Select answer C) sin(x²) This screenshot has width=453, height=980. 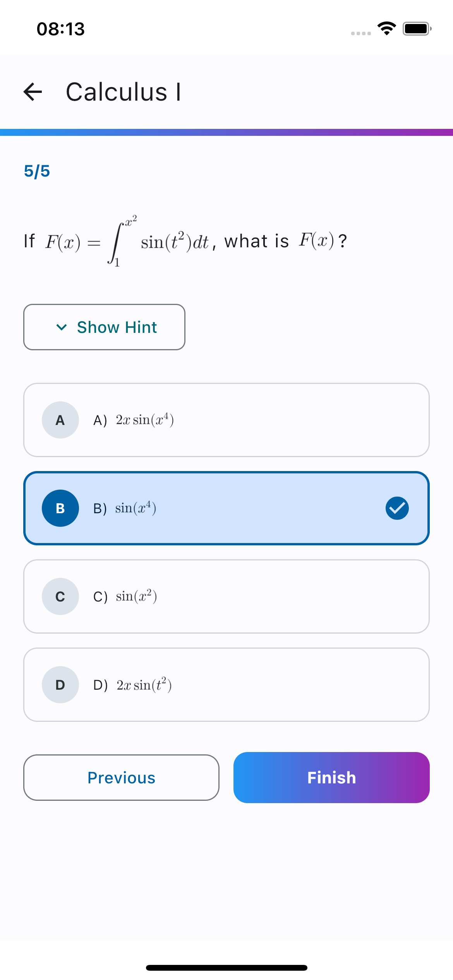pos(226,596)
